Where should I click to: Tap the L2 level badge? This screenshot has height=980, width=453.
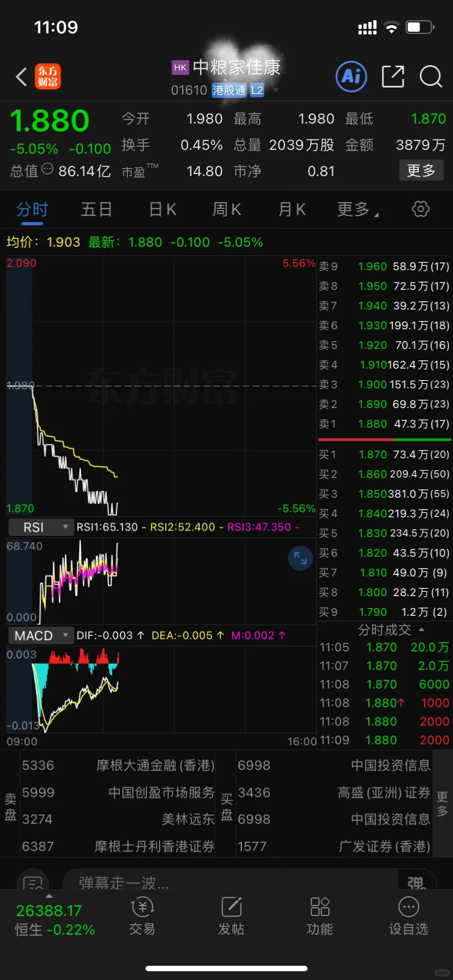point(257,90)
